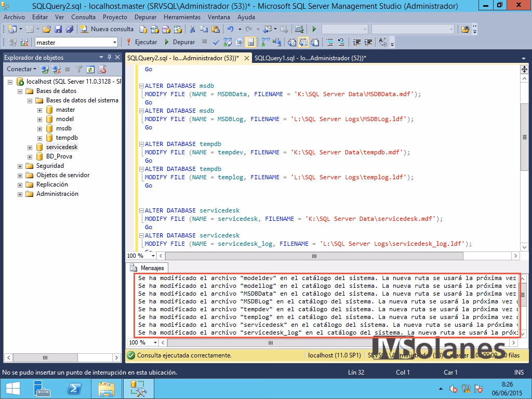This screenshot has width=532, height=399.
Task: Click the New Project icon in toolbar
Action: [x=12, y=29]
